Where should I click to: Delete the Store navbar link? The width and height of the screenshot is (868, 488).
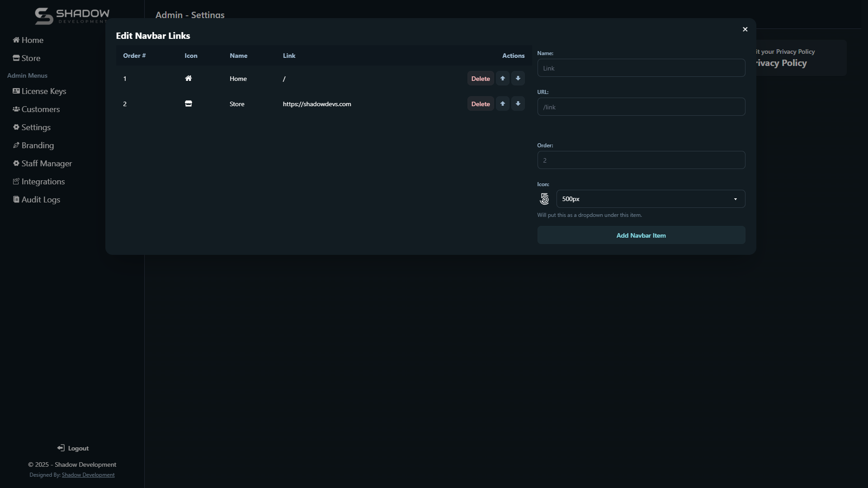[480, 104]
